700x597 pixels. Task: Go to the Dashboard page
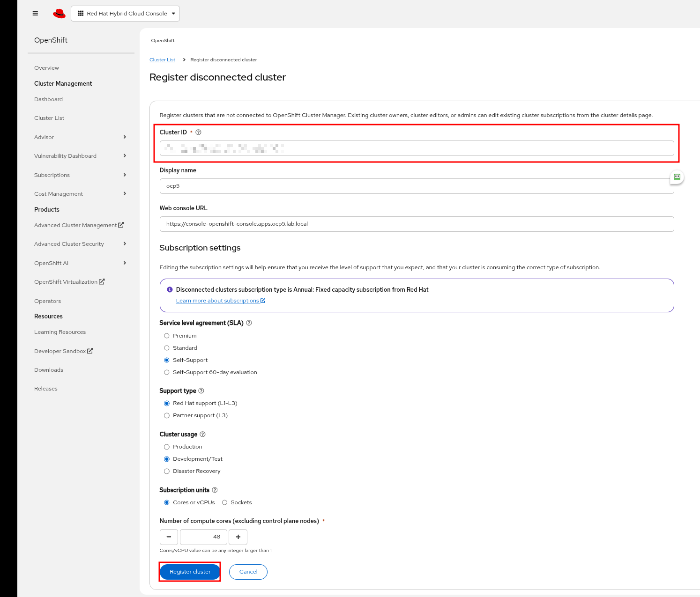[x=48, y=99]
